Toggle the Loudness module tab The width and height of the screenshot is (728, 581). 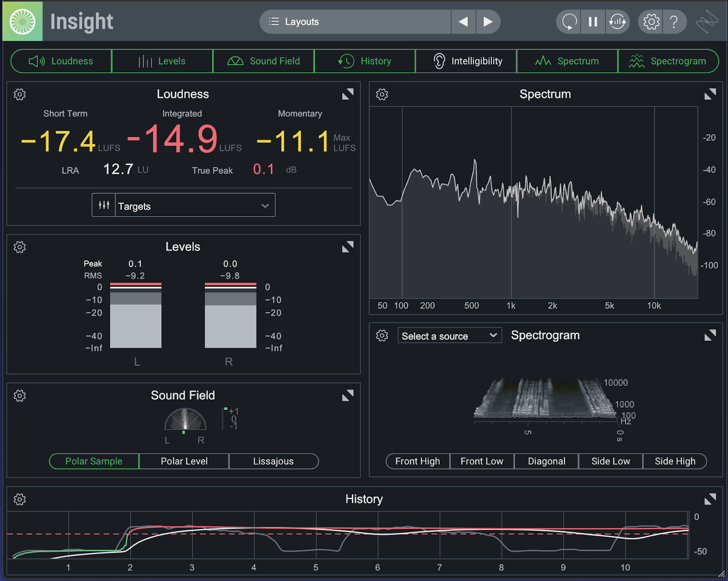point(61,61)
